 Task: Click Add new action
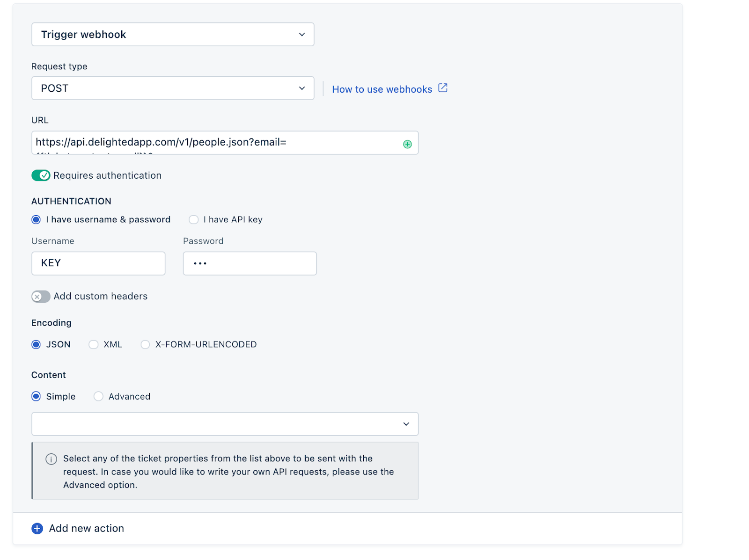pos(87,529)
